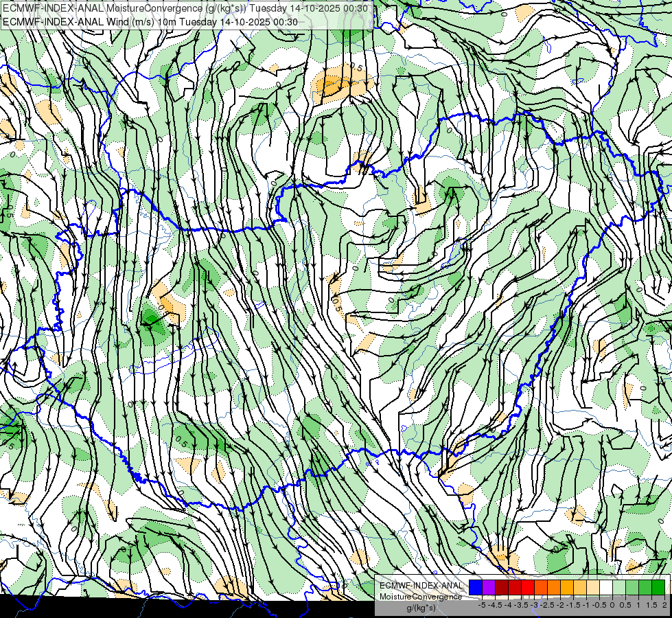The width and height of the screenshot is (672, 618).
Task: Click the legend swatch between -4.5 and -4
Action: [x=502, y=587]
